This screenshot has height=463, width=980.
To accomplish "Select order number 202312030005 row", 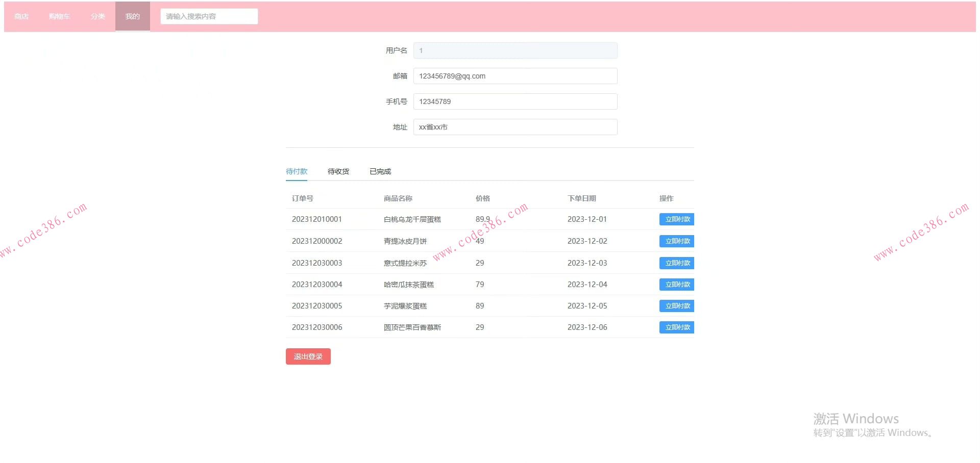I will click(316, 305).
